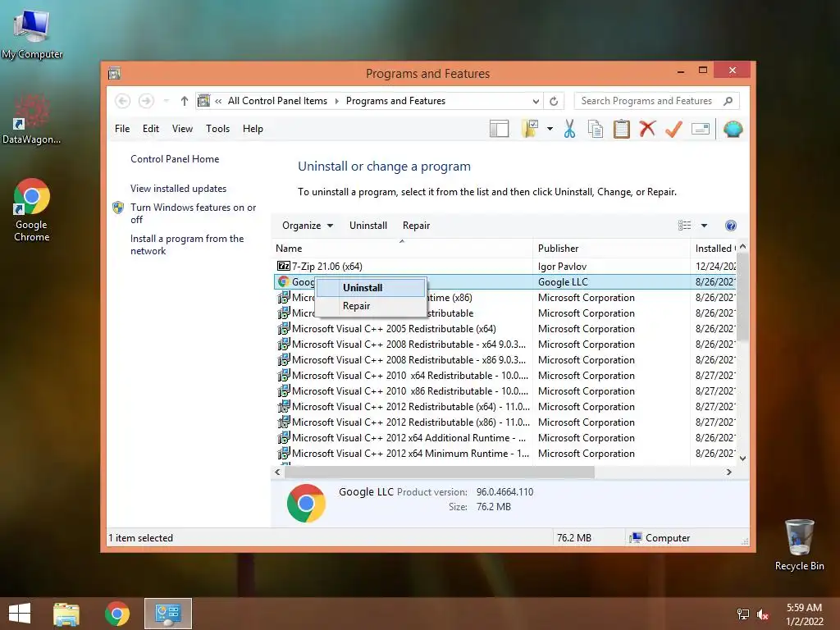Image resolution: width=840 pixels, height=630 pixels.
Task: Open the File menu
Action: 122,129
